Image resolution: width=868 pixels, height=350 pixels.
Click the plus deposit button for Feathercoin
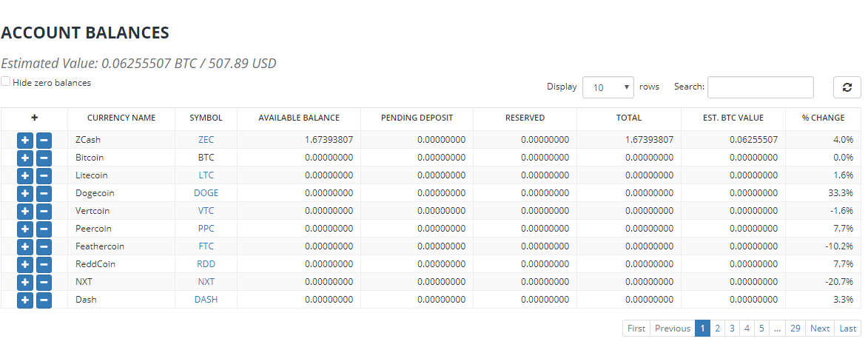pyautogui.click(x=25, y=246)
